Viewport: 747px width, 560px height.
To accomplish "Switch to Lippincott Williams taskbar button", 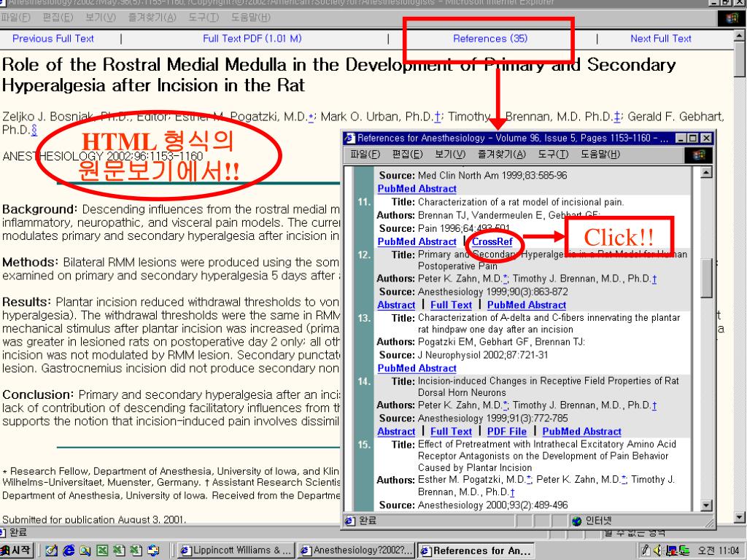I will coord(236,551).
